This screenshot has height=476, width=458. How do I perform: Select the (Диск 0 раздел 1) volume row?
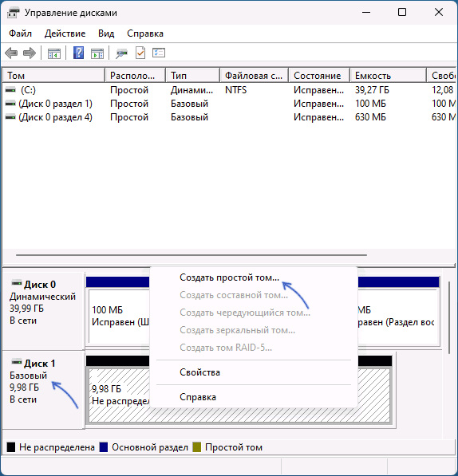[229, 104]
